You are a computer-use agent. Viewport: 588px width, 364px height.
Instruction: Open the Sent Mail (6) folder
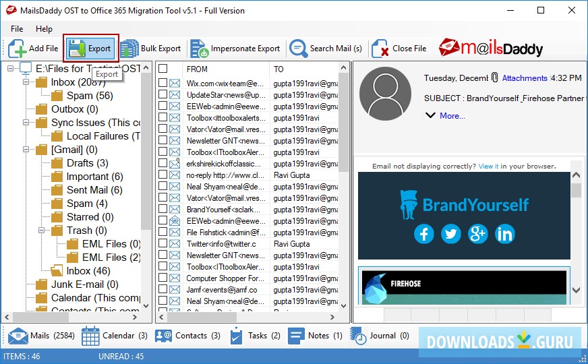(87, 190)
